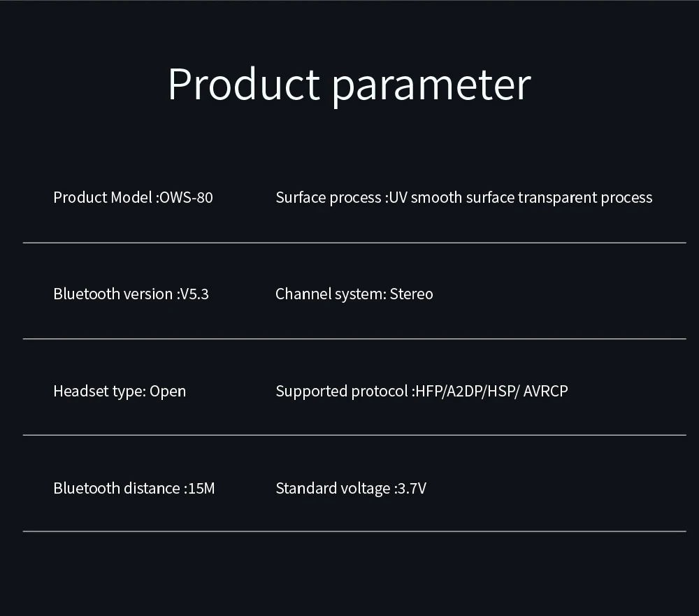The height and width of the screenshot is (616, 699).
Task: Click the Standard voltage 3.7V entry
Action: [x=351, y=488]
